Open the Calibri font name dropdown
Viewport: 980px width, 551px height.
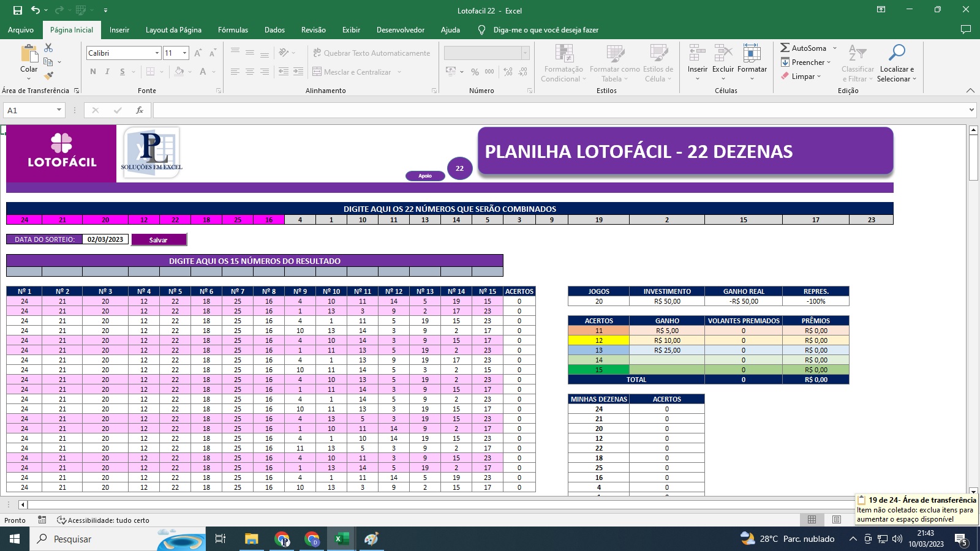(157, 53)
